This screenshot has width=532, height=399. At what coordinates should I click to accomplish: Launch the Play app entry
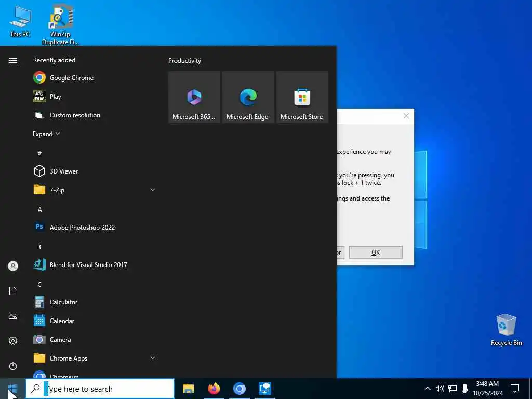tap(95, 96)
